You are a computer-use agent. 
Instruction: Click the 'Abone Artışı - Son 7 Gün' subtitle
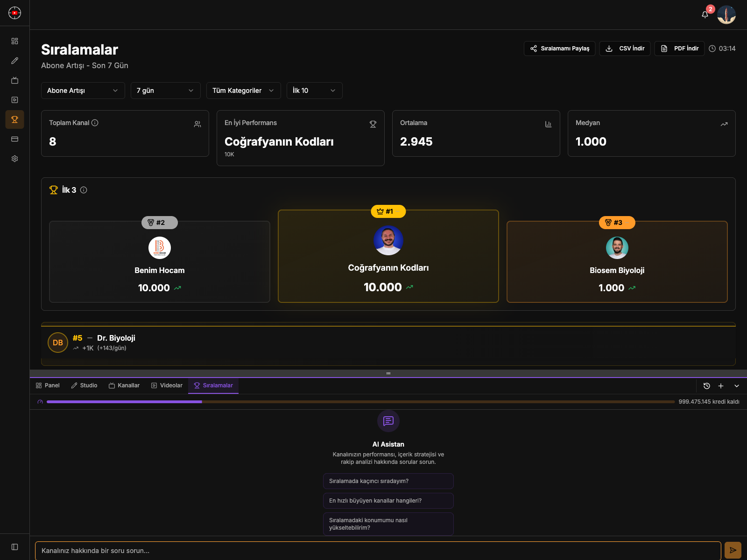pyautogui.click(x=85, y=65)
